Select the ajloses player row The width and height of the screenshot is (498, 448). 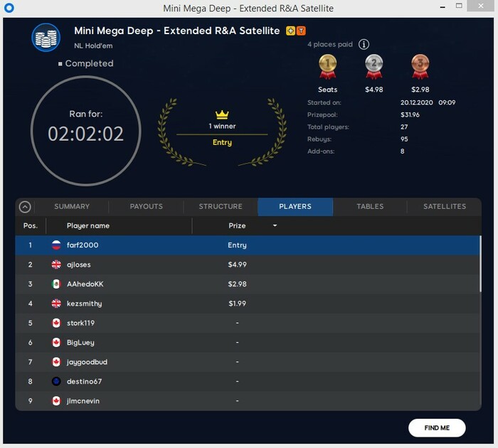click(x=248, y=265)
